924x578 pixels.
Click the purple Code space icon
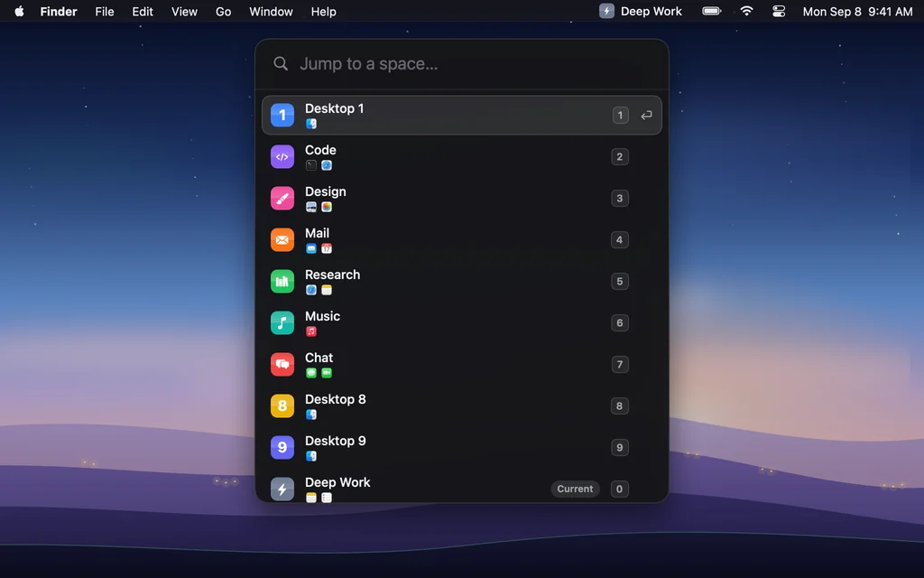282,157
